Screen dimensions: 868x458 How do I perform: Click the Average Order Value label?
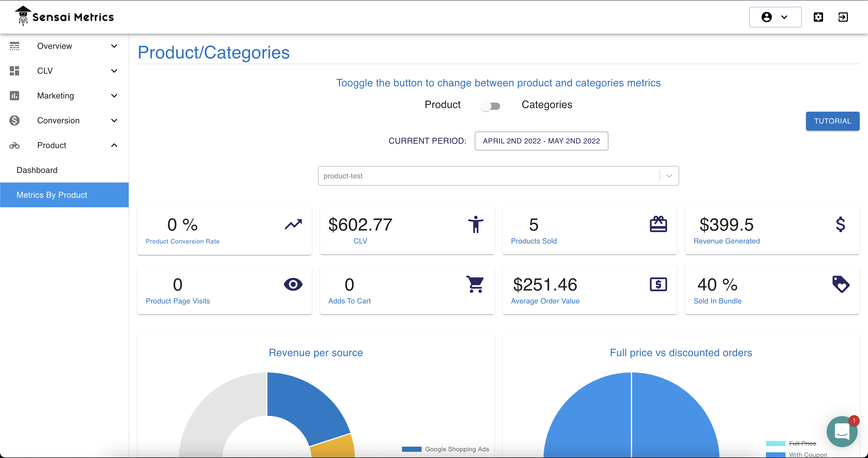(545, 301)
